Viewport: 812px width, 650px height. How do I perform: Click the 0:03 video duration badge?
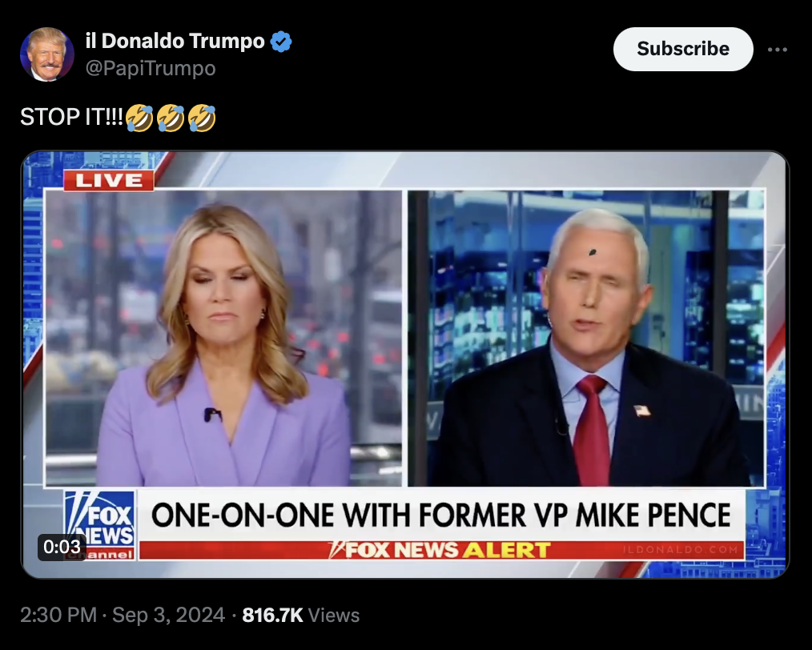click(62, 547)
